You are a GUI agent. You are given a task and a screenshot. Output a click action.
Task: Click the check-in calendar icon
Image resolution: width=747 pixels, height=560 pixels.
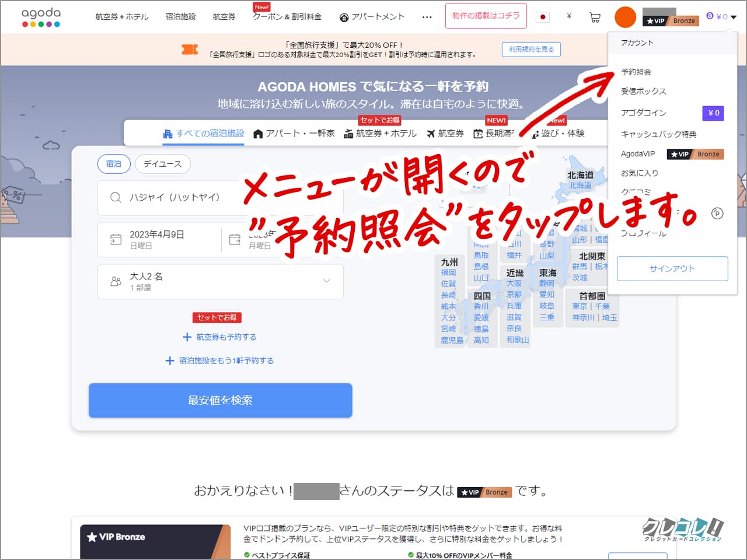click(116, 239)
